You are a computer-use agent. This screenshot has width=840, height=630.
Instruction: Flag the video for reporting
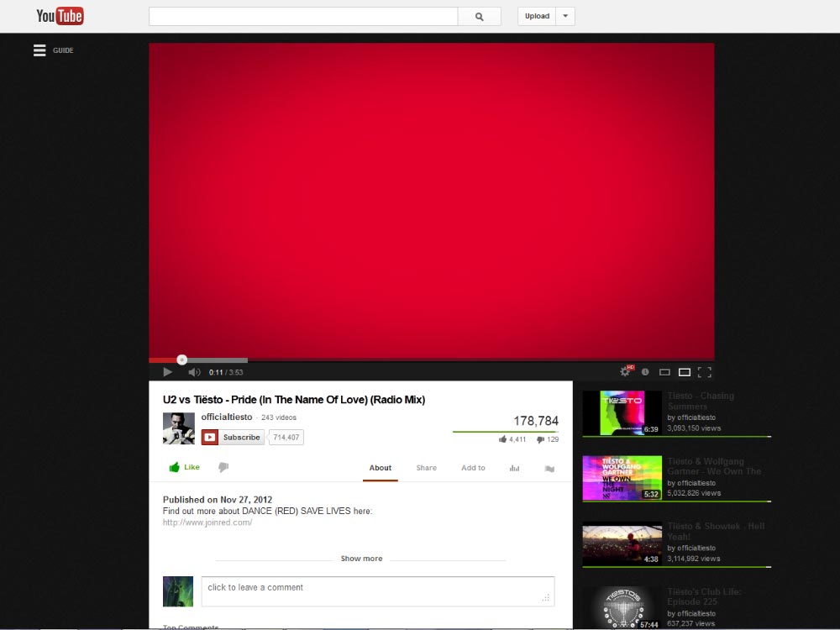549,468
